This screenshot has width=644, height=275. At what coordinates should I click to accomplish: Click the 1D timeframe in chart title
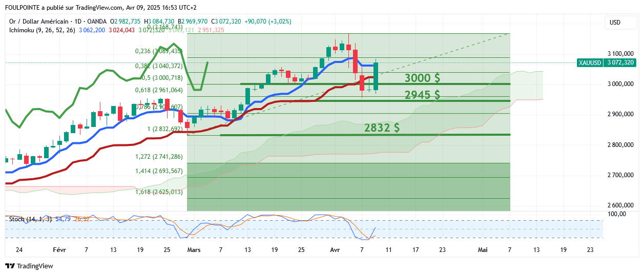point(79,22)
